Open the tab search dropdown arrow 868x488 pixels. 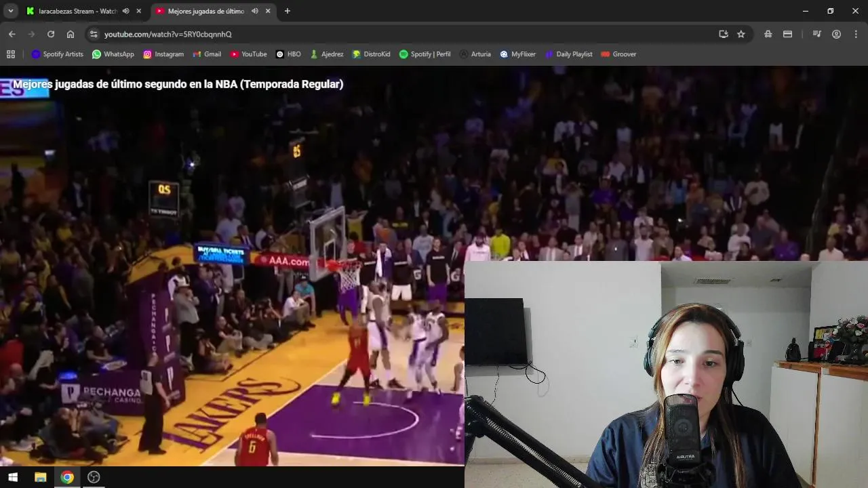click(x=11, y=11)
